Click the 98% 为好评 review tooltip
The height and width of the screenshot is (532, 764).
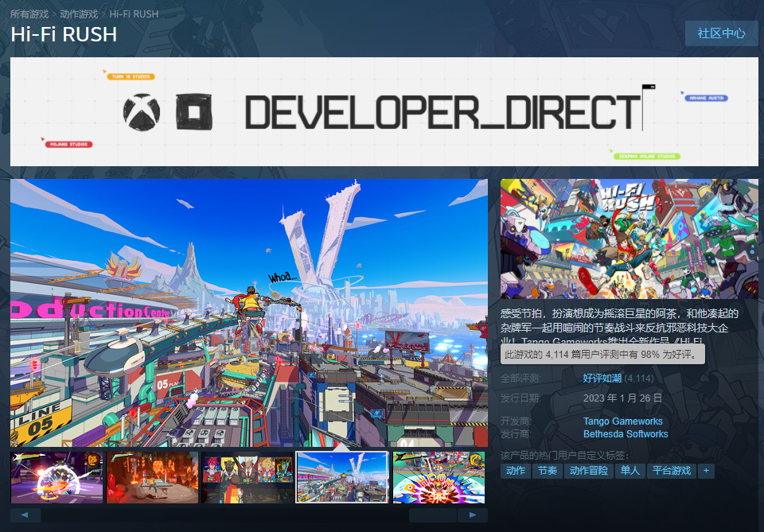point(602,355)
